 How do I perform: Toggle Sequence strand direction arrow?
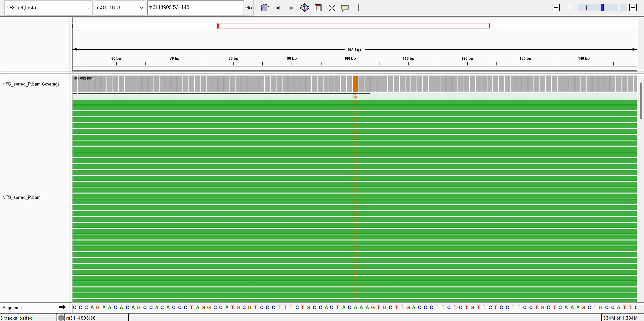[62, 307]
